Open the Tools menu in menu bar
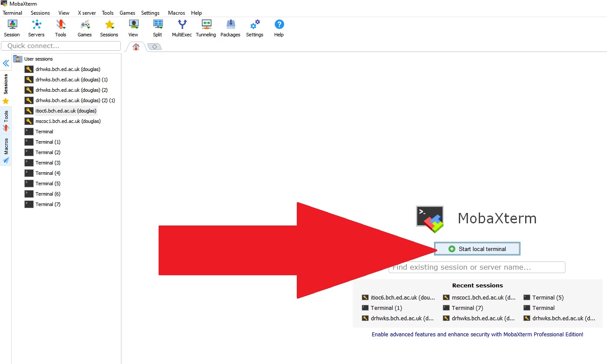Image resolution: width=607 pixels, height=364 pixels. [x=108, y=13]
